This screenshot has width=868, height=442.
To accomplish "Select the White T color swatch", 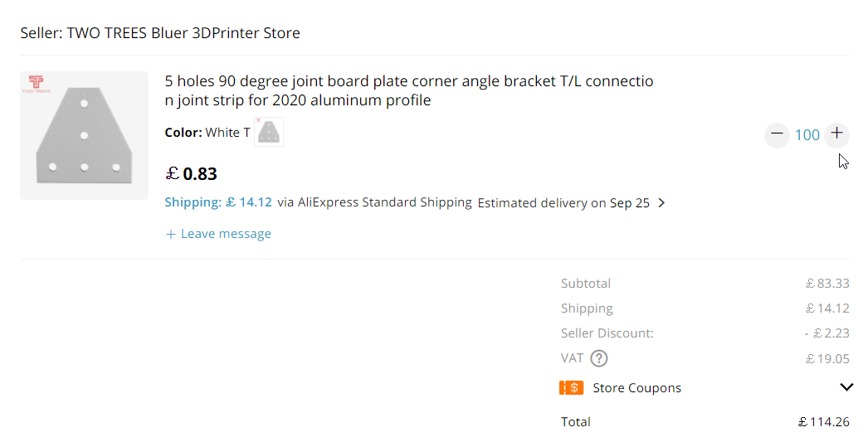I will tap(269, 132).
